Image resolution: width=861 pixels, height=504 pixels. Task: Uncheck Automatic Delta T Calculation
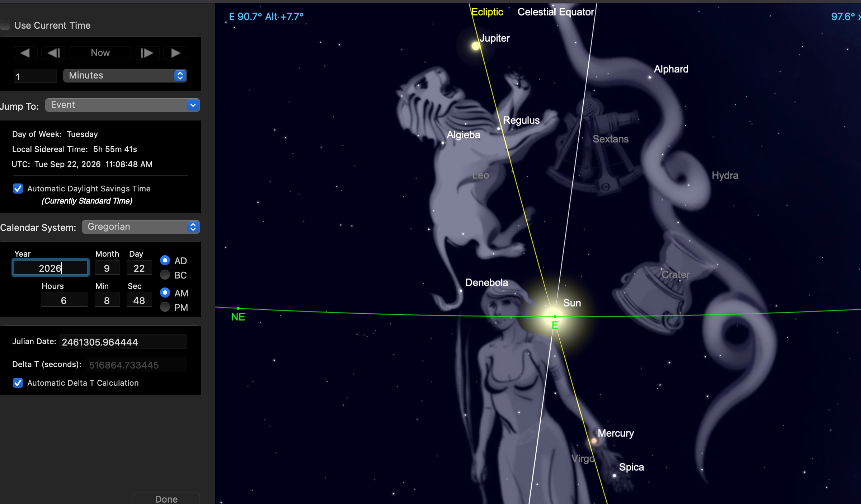click(x=18, y=383)
